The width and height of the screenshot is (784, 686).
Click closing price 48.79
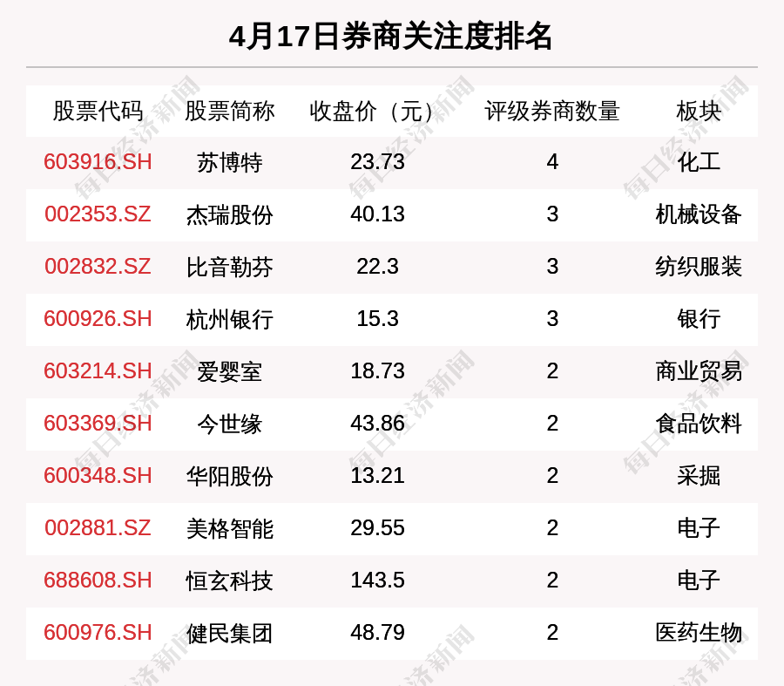pyautogui.click(x=377, y=633)
